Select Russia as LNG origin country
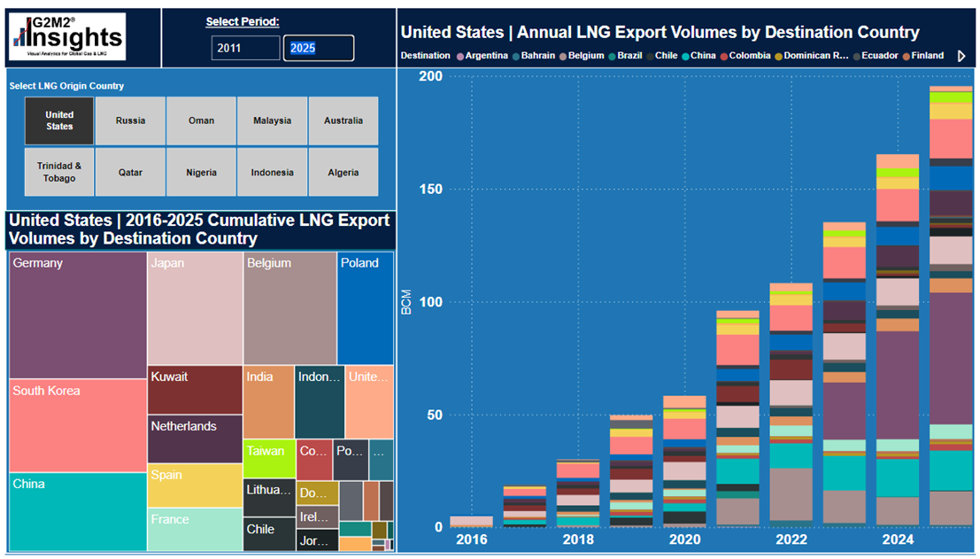980x559 pixels. pyautogui.click(x=129, y=120)
